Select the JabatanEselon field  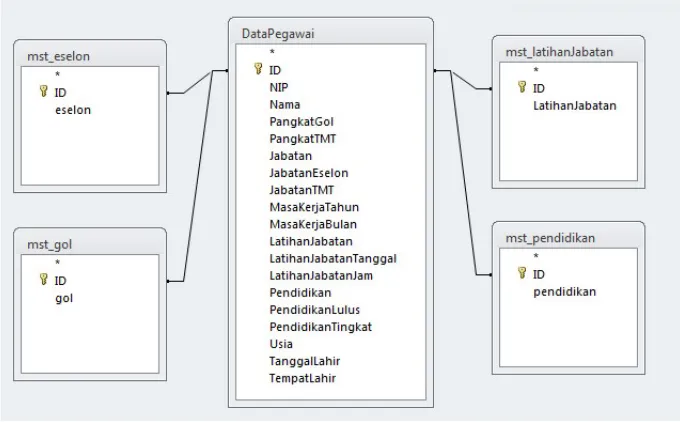click(x=330, y=173)
